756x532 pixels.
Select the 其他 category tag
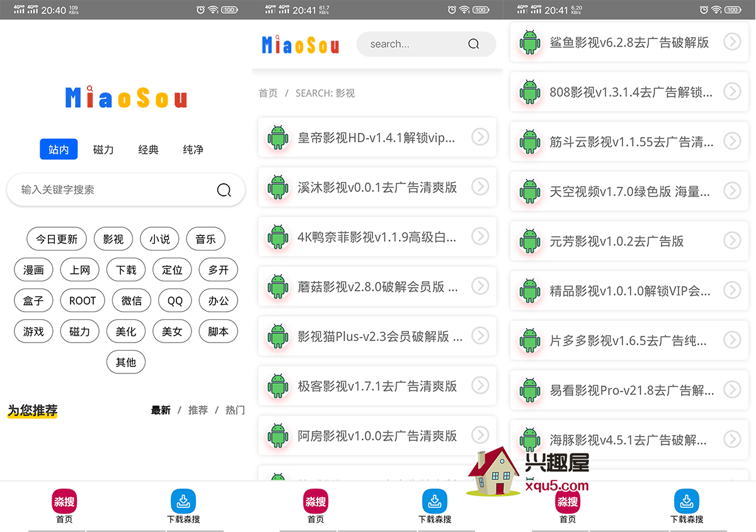pyautogui.click(x=126, y=363)
